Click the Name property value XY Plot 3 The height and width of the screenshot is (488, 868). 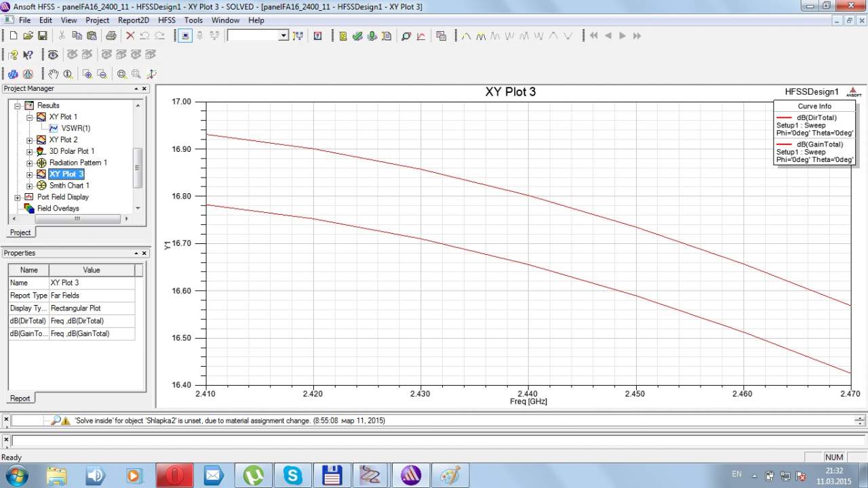click(x=92, y=283)
